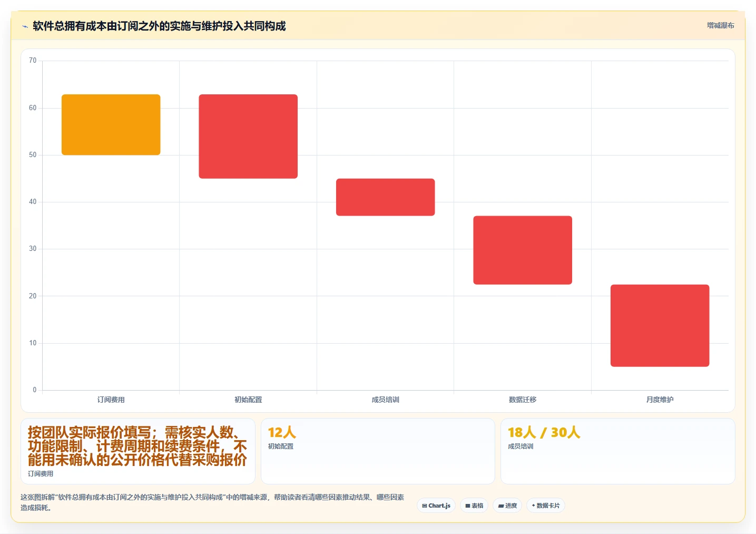Click the 18人 / 30人 value card

pyautogui.click(x=617, y=451)
